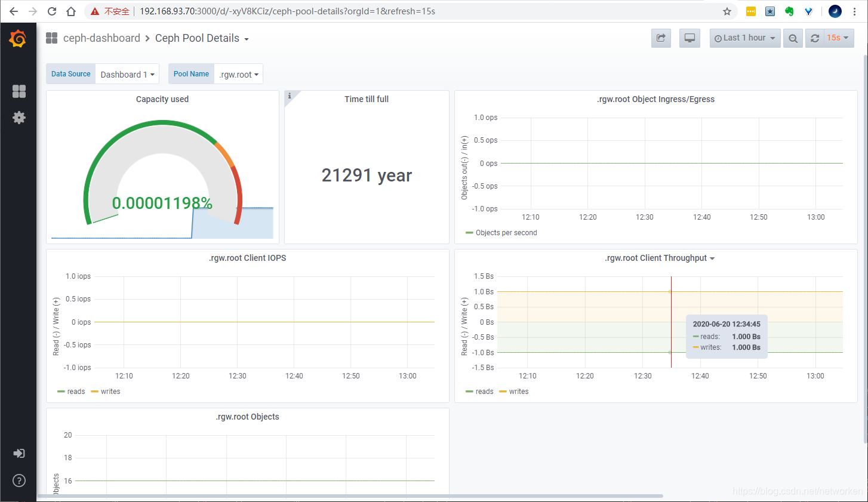Click the 0 iops axis label
This screenshot has width=868, height=502.
click(x=81, y=322)
